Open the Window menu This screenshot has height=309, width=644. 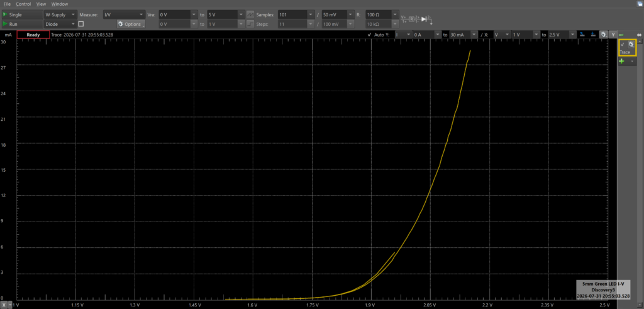[60, 4]
